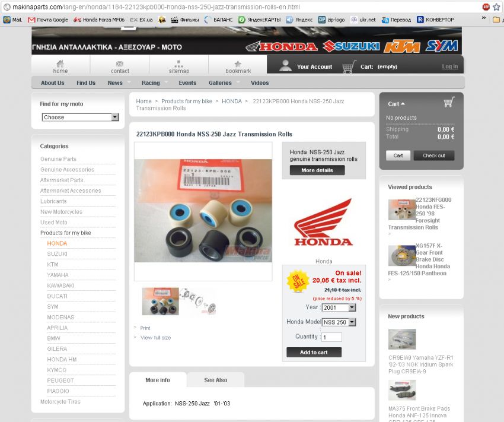This screenshot has height=422, width=504.
Task: Click Products for my bike in the breadcrumb
Action: [x=187, y=101]
